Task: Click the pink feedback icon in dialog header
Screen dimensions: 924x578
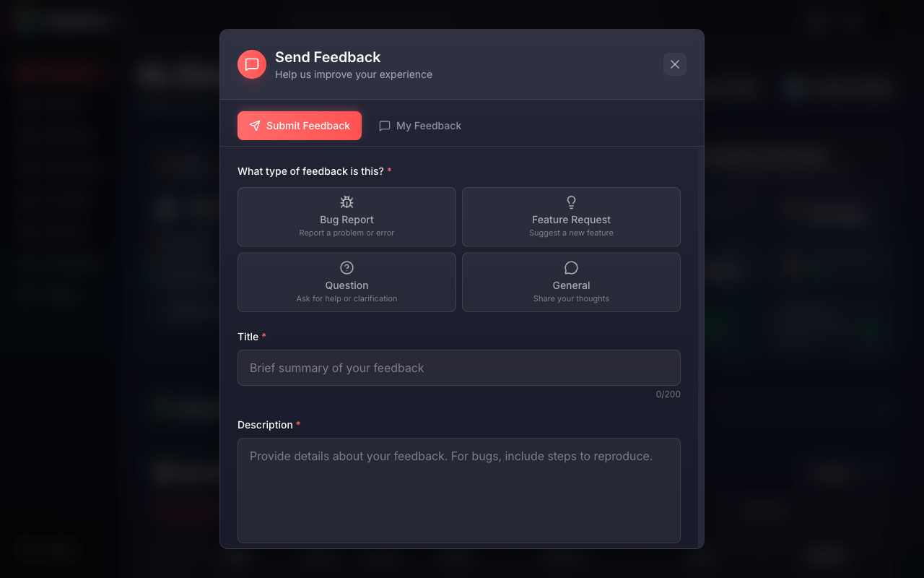Action: (x=251, y=64)
